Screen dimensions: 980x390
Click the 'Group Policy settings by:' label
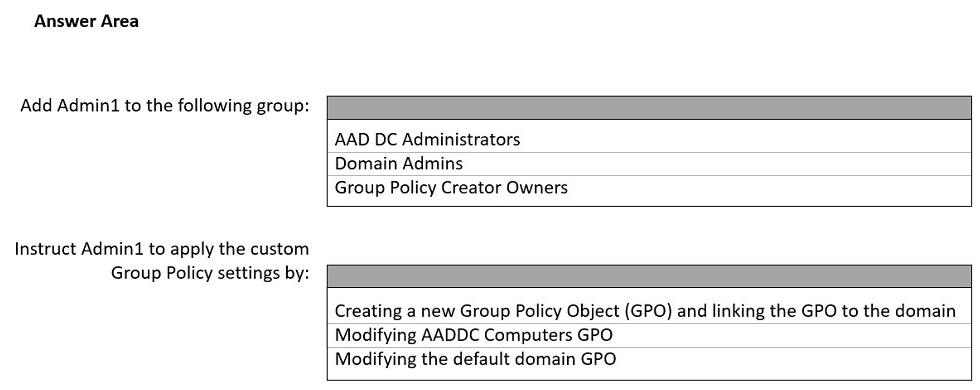(210, 274)
